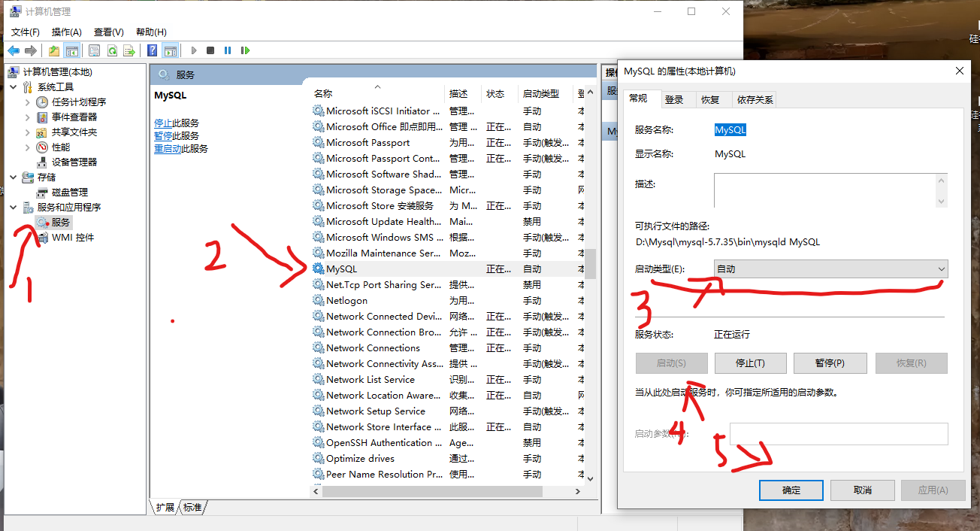
Task: Click the Restart service toolbar icon
Action: (245, 50)
